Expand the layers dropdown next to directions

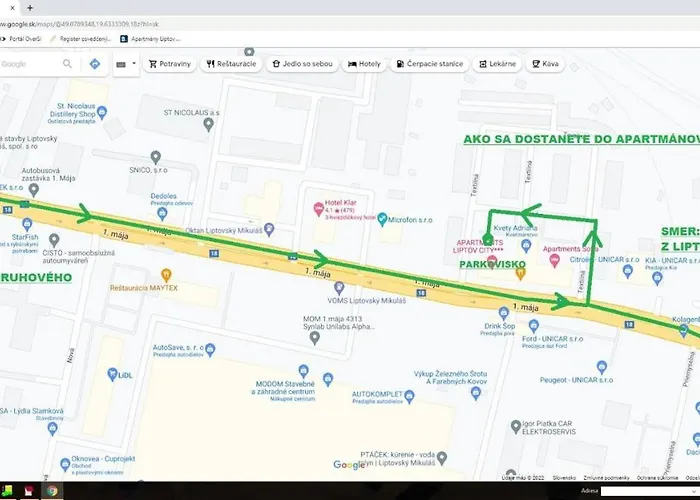coord(126,64)
